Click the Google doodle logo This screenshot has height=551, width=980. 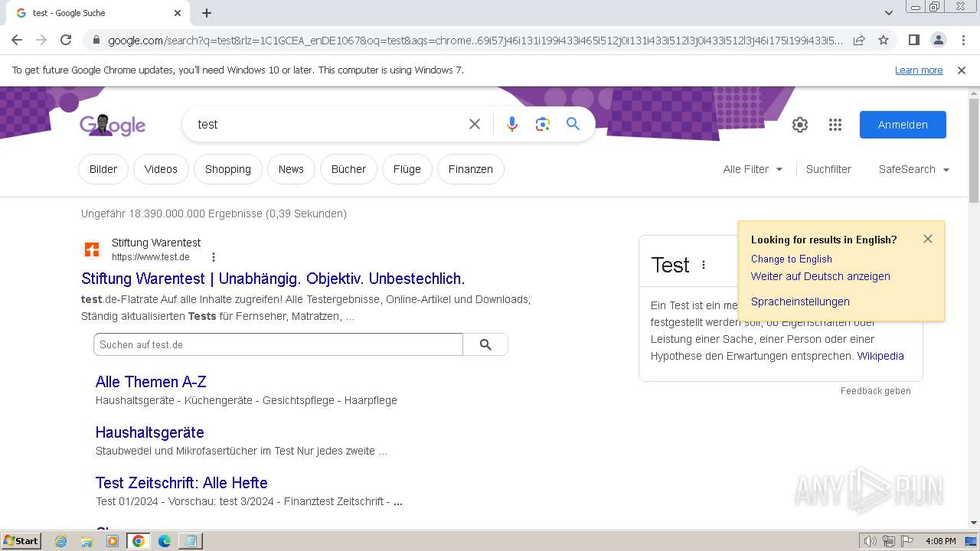(x=113, y=125)
